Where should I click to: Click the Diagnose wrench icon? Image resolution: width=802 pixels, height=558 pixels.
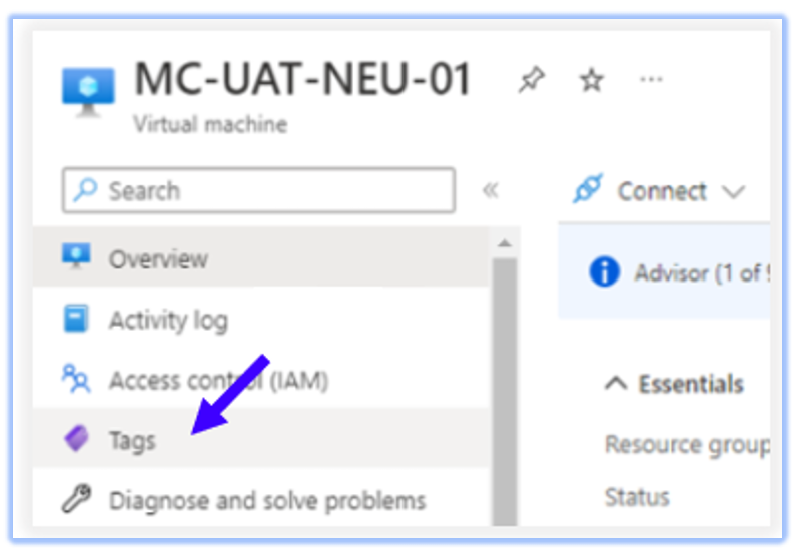coord(76,499)
